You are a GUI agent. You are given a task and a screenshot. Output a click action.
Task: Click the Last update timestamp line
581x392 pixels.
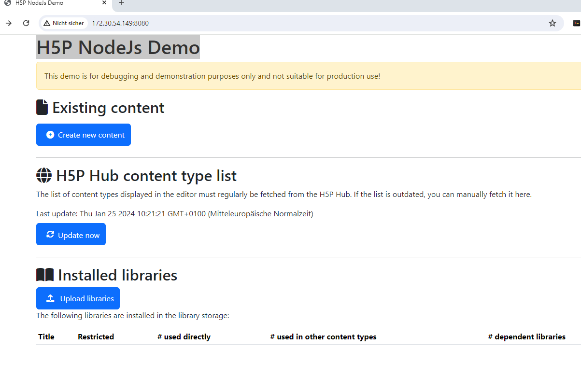coord(175,213)
